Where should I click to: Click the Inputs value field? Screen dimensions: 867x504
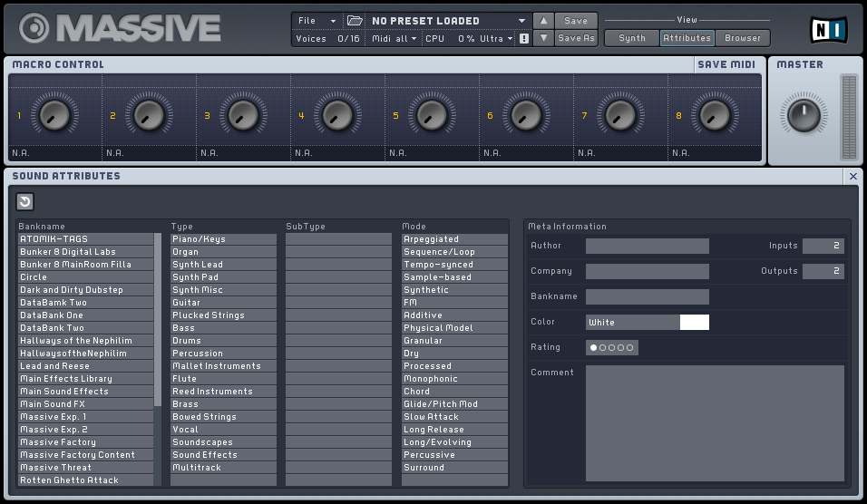tap(823, 246)
